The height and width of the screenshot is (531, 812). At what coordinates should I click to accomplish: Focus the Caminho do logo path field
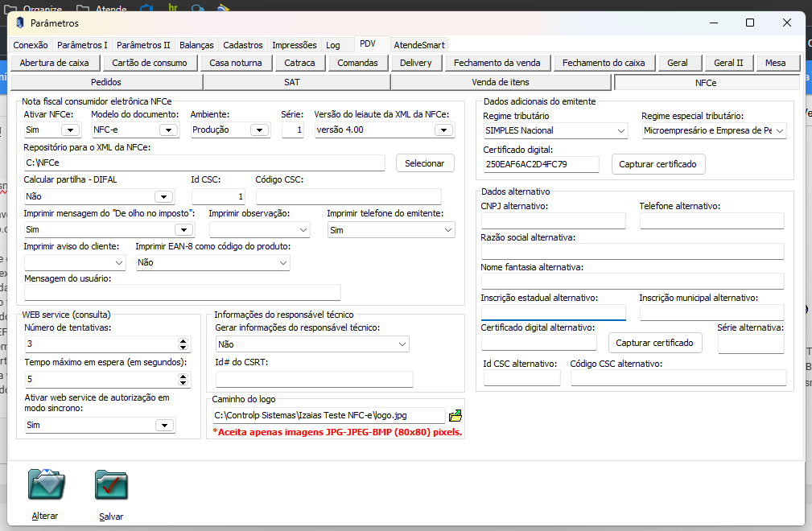coord(329,416)
